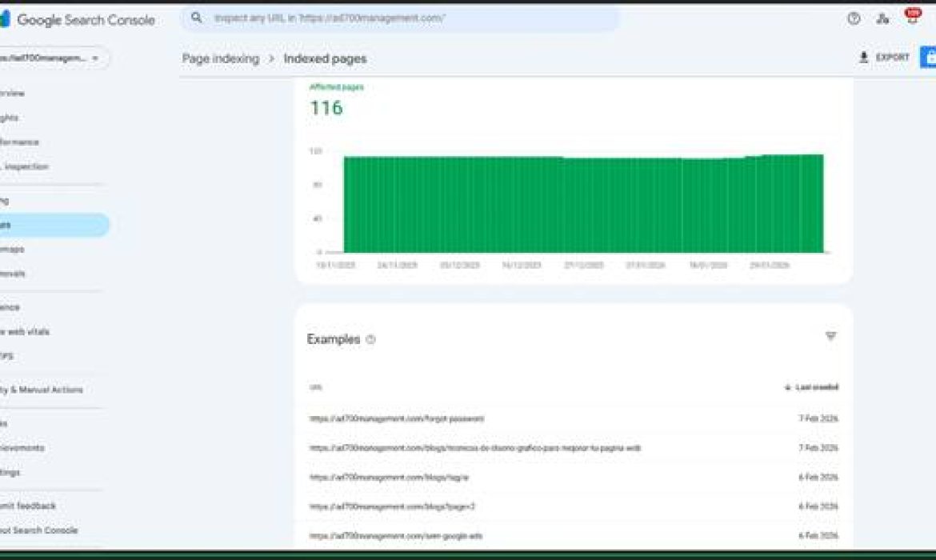Image resolution: width=936 pixels, height=560 pixels.
Task: Open URL inspection from the sidebar
Action: [24, 166]
